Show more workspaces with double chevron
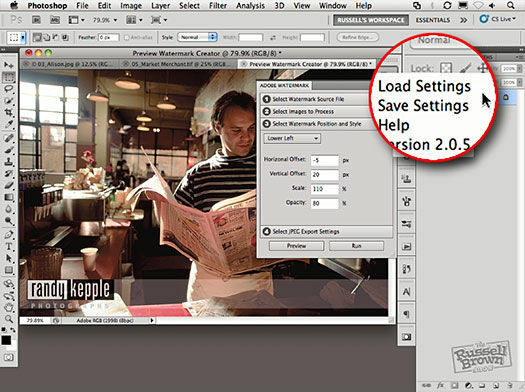Screen dimensions: 525x392 463,20
